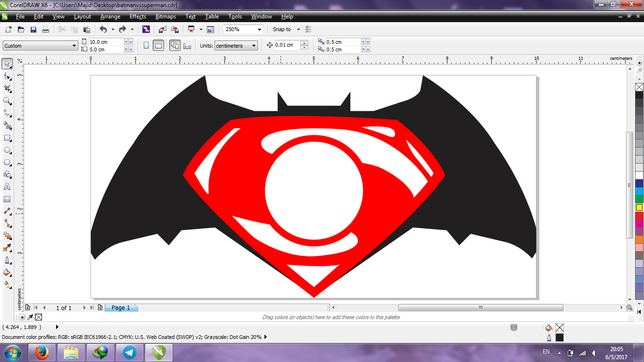The image size is (644, 362).
Task: Open Firefox from the taskbar
Action: pos(42,353)
